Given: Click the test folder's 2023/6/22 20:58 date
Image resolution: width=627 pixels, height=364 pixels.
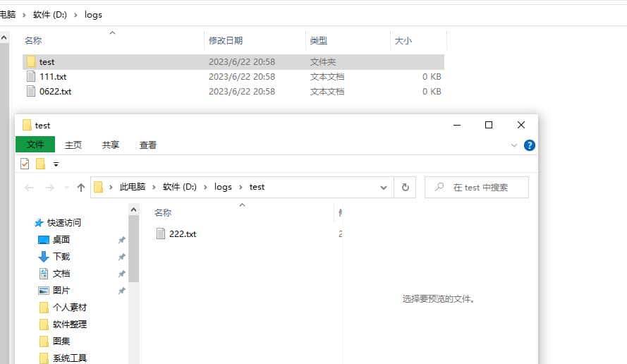Looking at the screenshot, I should pyautogui.click(x=242, y=61).
